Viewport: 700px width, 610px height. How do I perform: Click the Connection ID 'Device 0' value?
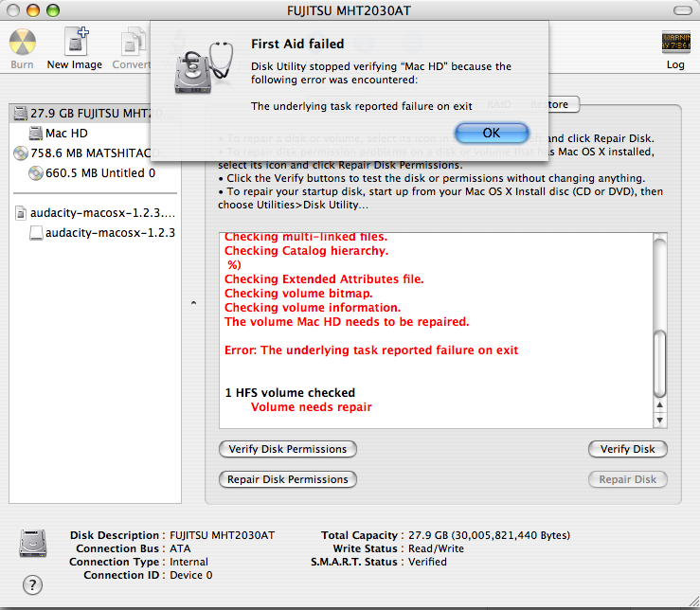(191, 575)
